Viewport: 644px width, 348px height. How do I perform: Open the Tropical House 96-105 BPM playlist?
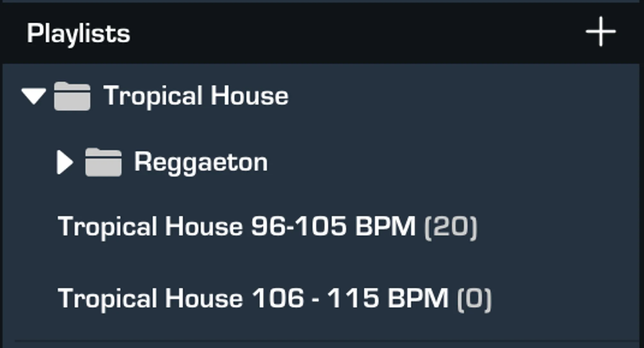click(x=237, y=226)
